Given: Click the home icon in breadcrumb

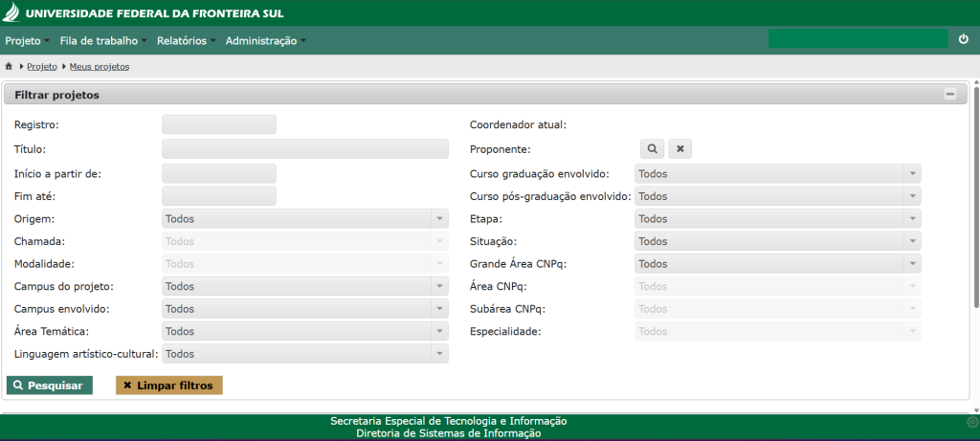Looking at the screenshot, I should click(x=9, y=67).
